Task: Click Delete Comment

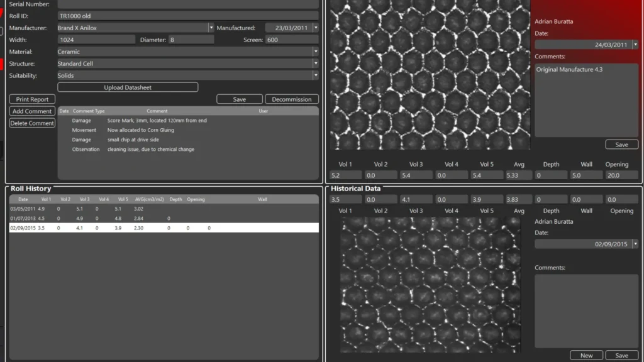Action: pos(32,123)
